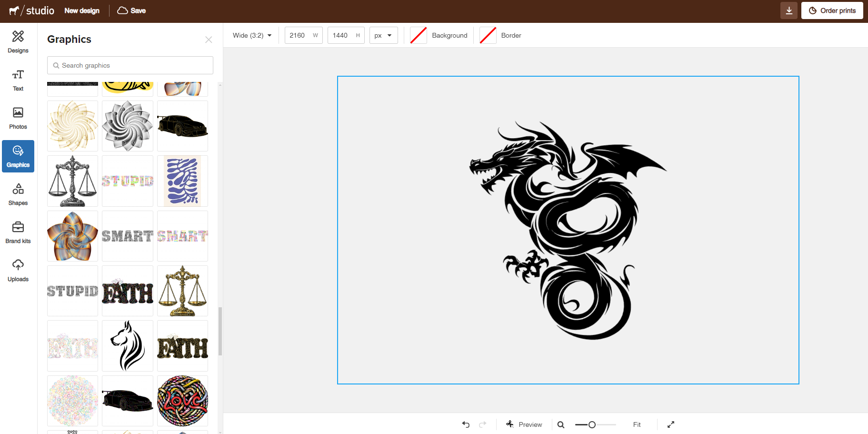868x434 pixels.
Task: Open the Designs panel
Action: (18, 42)
